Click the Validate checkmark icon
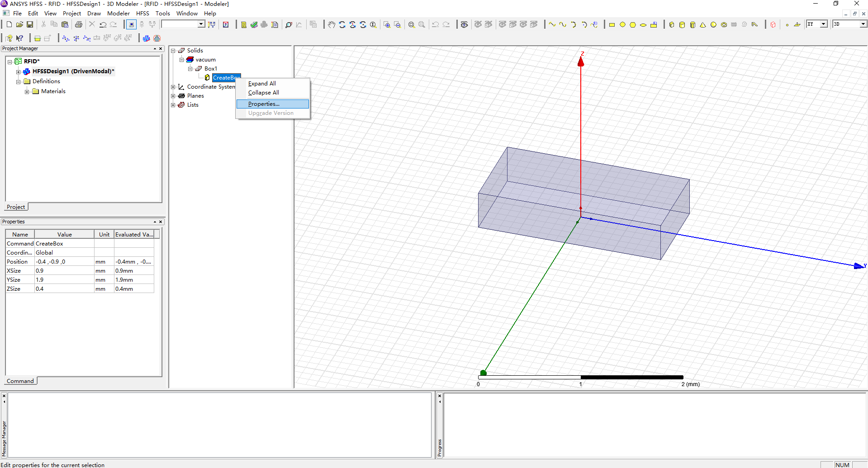Image resolution: width=868 pixels, height=468 pixels. coord(254,25)
